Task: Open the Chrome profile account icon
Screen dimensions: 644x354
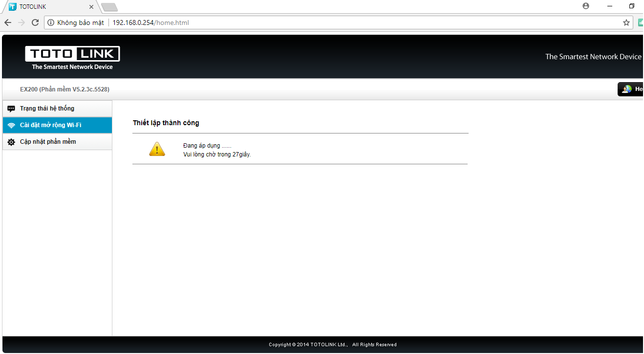Action: tap(586, 6)
